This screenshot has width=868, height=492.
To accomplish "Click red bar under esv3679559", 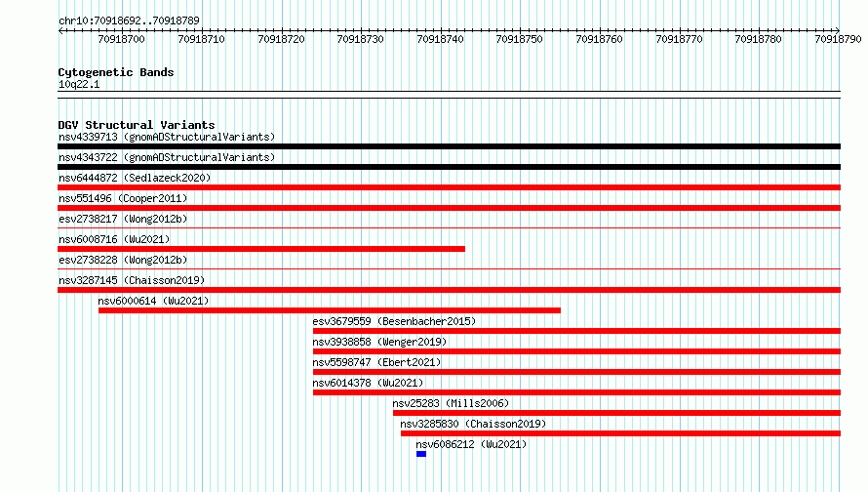I will point(576,331).
